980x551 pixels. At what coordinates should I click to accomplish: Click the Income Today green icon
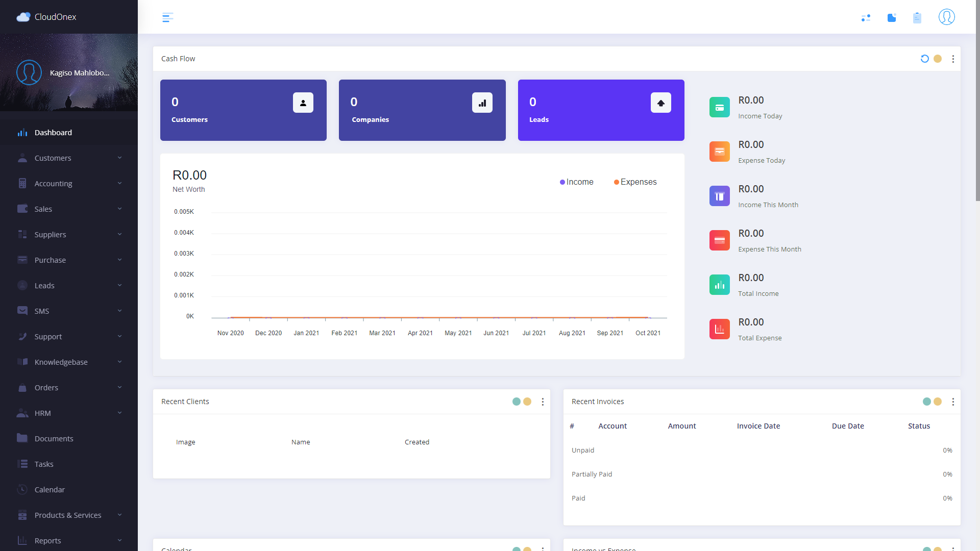pyautogui.click(x=720, y=107)
